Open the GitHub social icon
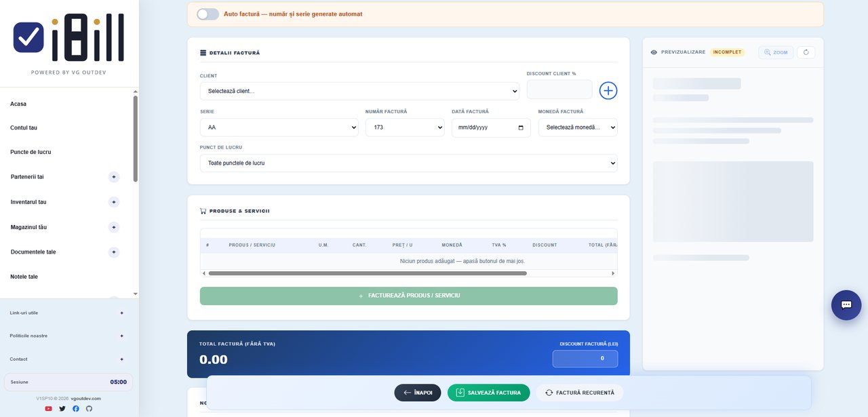The image size is (868, 417). [x=88, y=409]
